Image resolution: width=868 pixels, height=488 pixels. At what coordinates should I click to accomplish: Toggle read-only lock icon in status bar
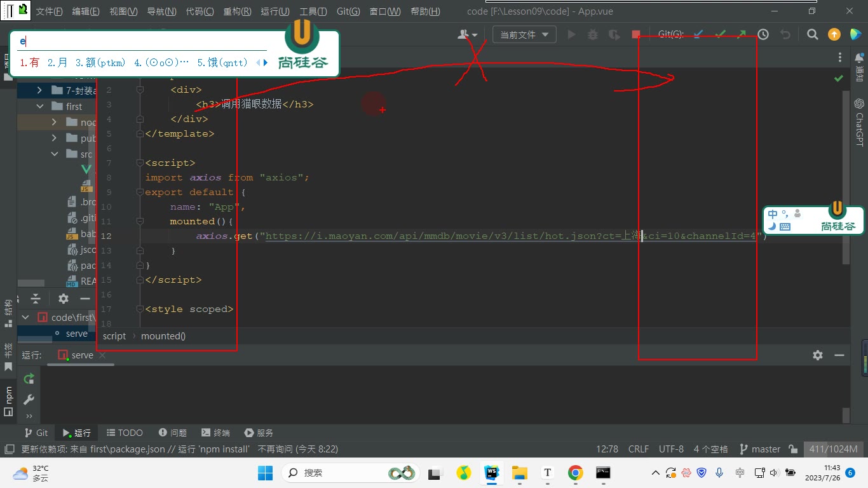click(792, 449)
